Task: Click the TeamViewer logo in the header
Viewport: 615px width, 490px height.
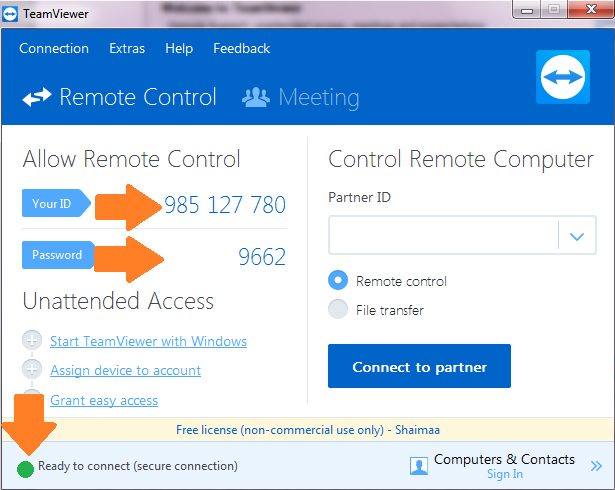Action: point(562,77)
